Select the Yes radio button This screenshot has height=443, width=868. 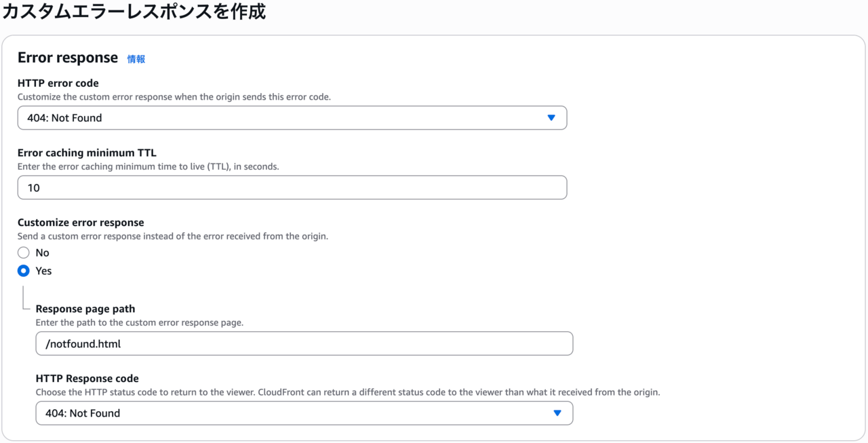coord(24,271)
